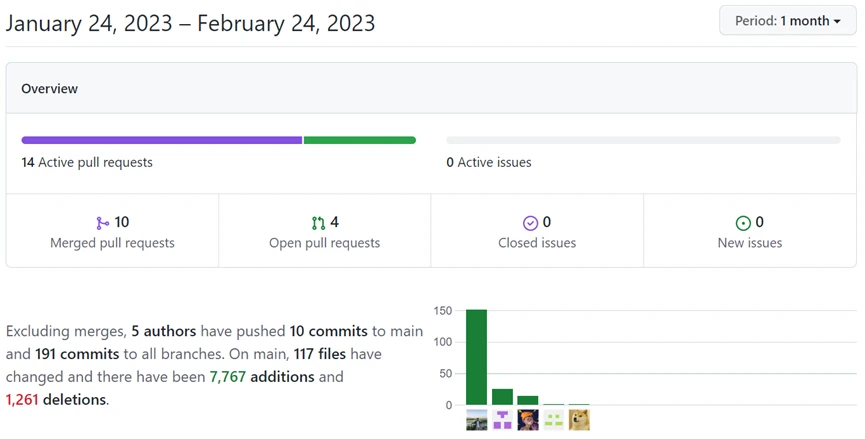Go to the New issues section
The height and width of the screenshot is (439, 865).
tap(750, 243)
